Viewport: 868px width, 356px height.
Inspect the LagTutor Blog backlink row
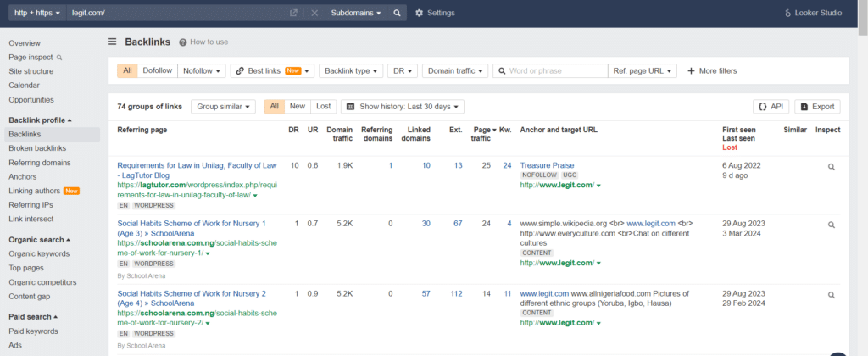(x=831, y=167)
